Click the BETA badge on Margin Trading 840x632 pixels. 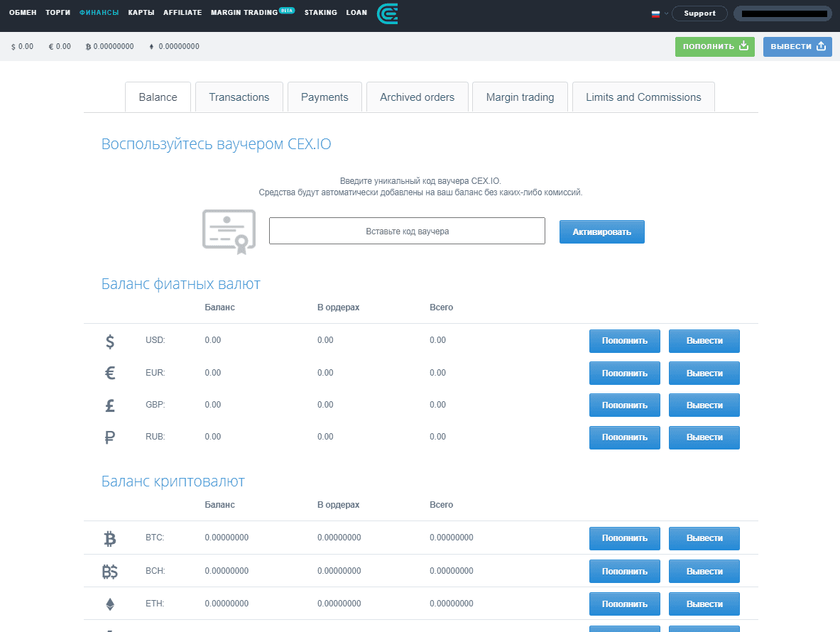[x=287, y=10]
